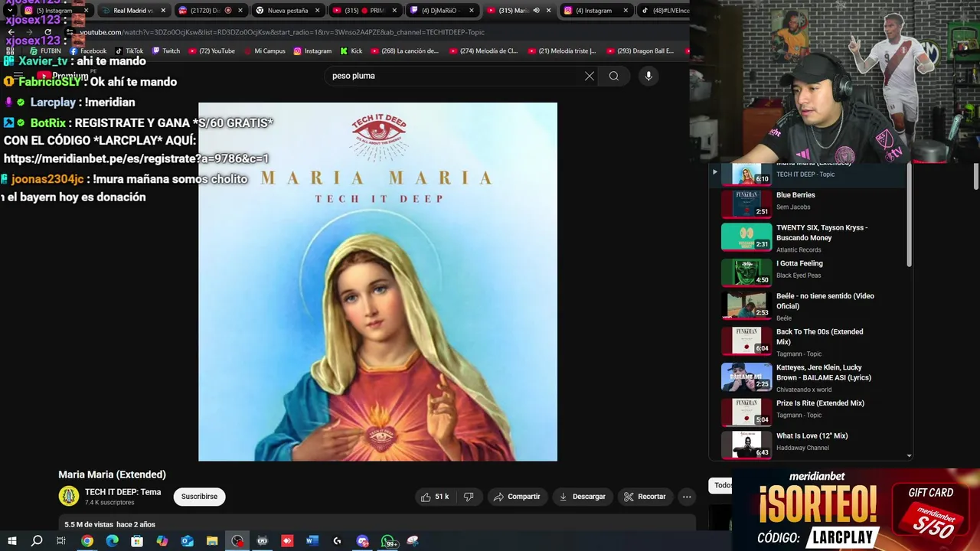The image size is (980, 551).
Task: Open the red AnyDesk taskbar icon
Action: pos(287,541)
